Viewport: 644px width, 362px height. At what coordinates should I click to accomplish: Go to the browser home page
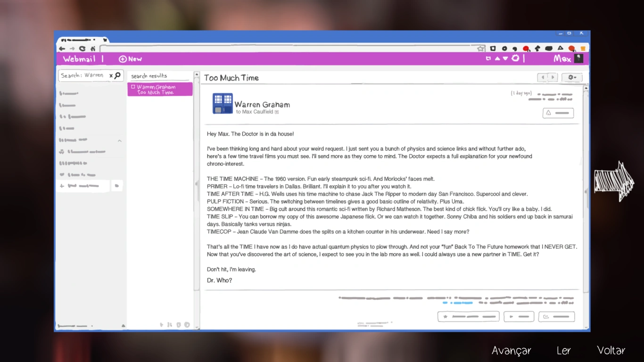93,49
